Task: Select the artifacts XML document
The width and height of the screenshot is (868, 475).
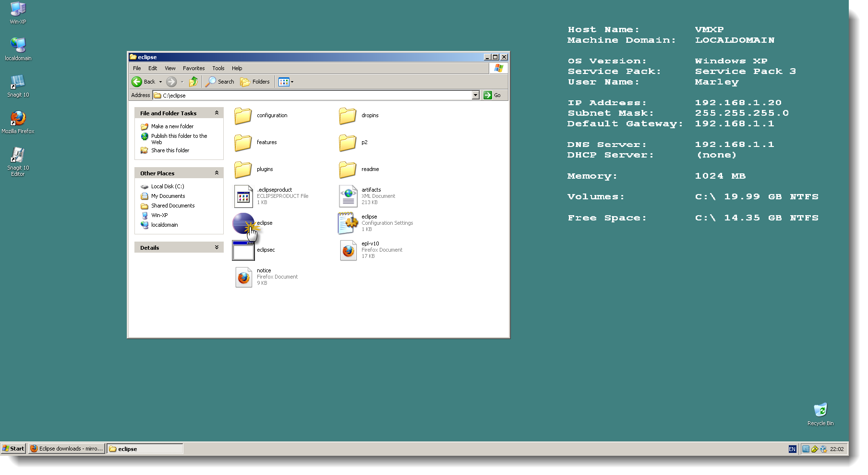Action: [348, 196]
